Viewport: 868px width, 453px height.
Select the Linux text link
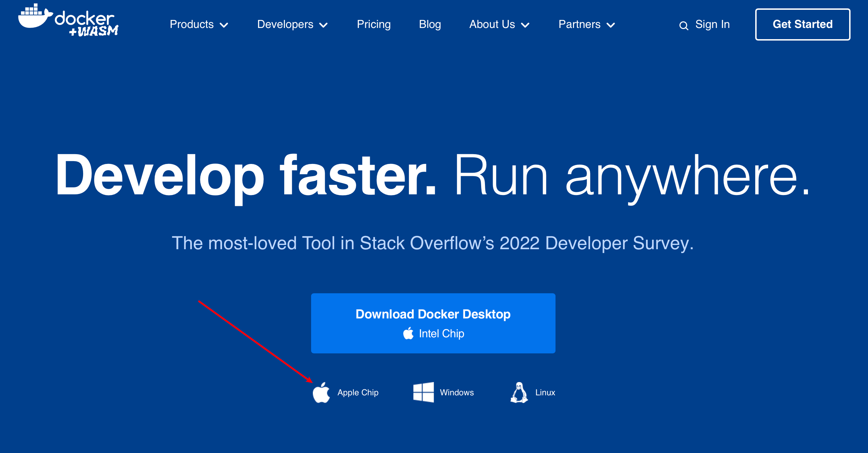point(545,393)
